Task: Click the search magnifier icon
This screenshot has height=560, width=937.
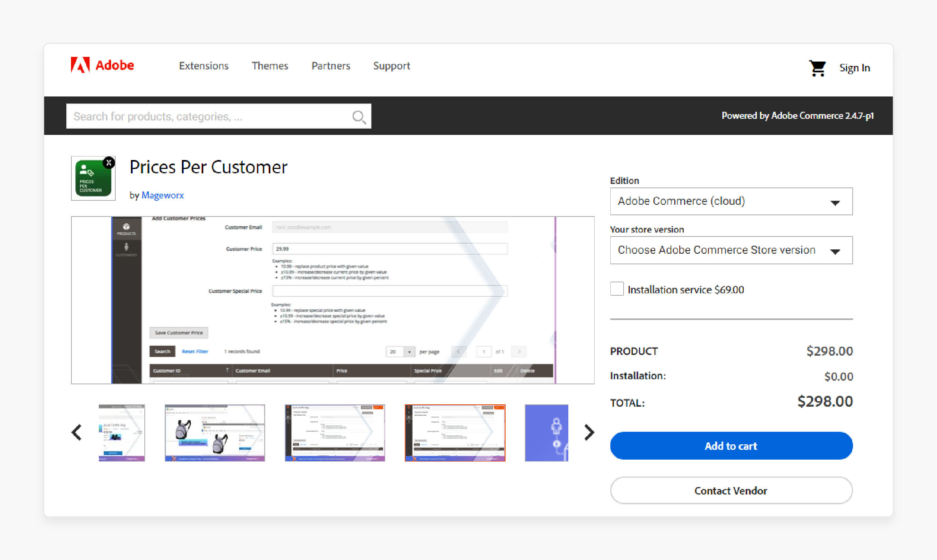Action: pyautogui.click(x=359, y=116)
